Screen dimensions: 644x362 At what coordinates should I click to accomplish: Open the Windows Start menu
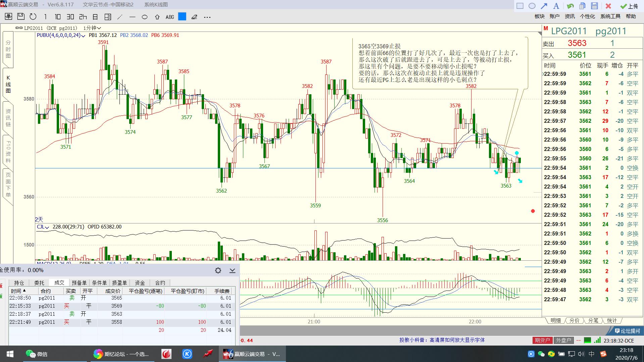9,354
